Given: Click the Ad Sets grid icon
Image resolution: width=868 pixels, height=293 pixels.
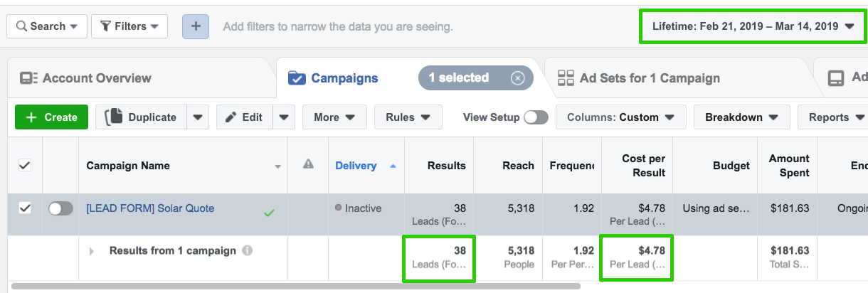Looking at the screenshot, I should pyautogui.click(x=566, y=78).
